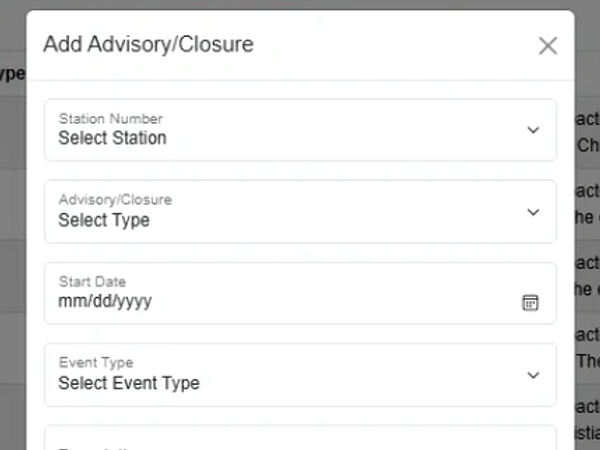Open the calendar date picker icon

(531, 302)
